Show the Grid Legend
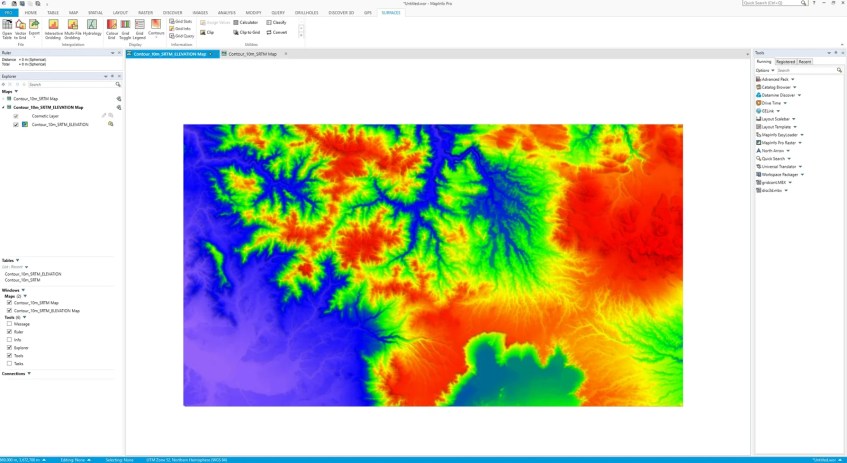This screenshot has width=847, height=463. click(x=139, y=29)
